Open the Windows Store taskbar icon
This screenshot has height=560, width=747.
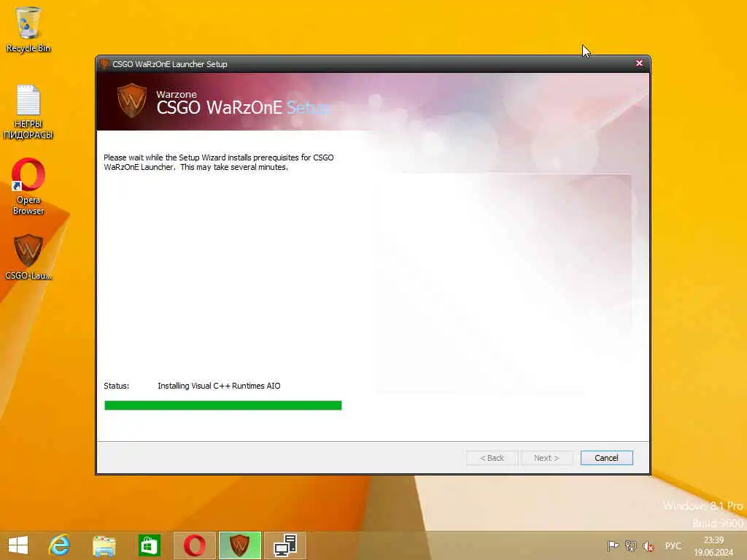coord(149,545)
